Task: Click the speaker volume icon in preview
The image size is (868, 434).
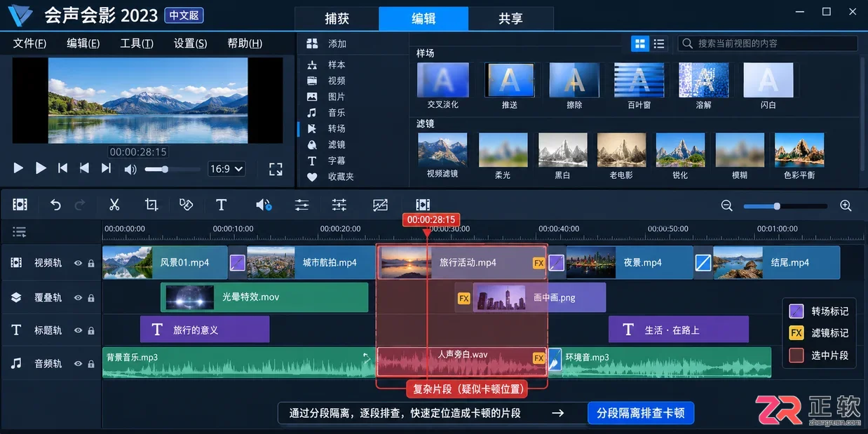Action: point(130,169)
